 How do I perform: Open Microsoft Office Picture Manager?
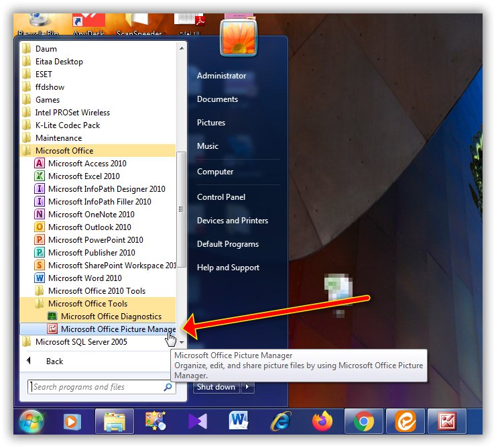(117, 329)
